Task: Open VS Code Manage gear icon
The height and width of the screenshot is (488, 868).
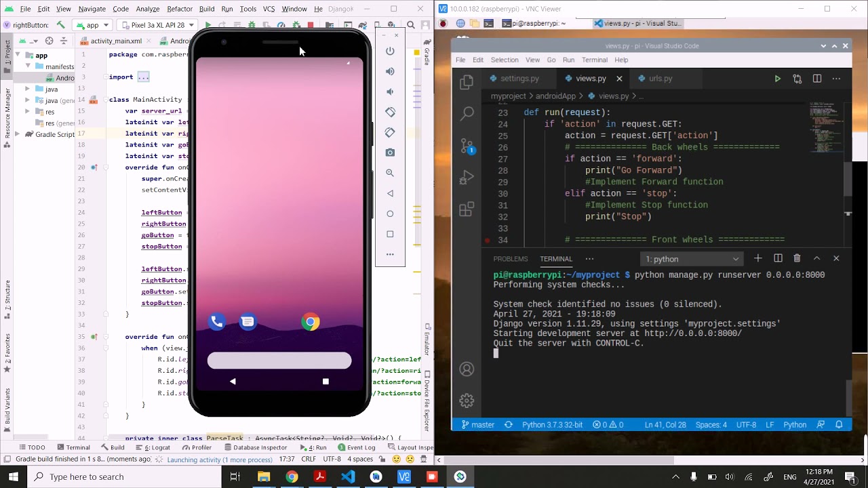Action: coord(467,401)
